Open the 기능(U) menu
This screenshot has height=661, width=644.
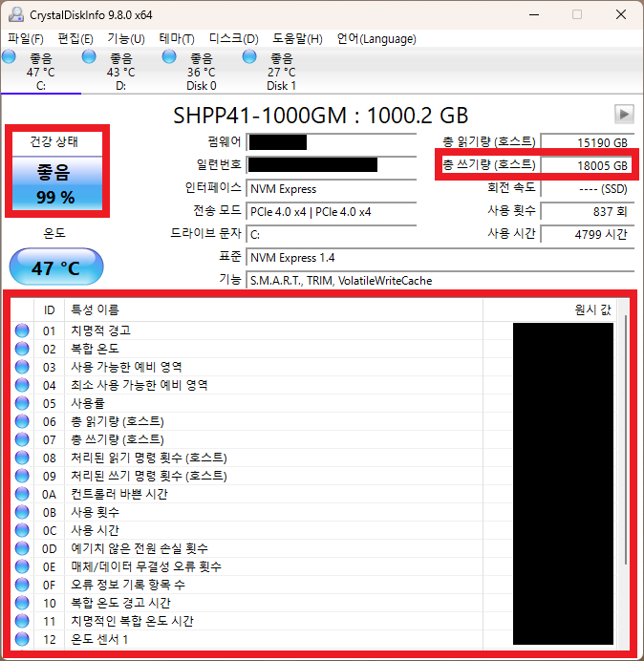pyautogui.click(x=126, y=39)
